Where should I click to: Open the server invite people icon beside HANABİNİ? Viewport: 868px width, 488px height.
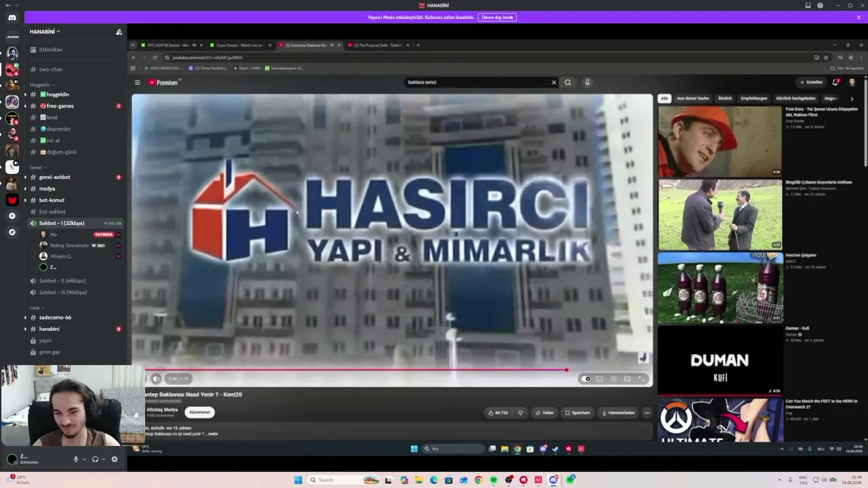click(x=119, y=32)
